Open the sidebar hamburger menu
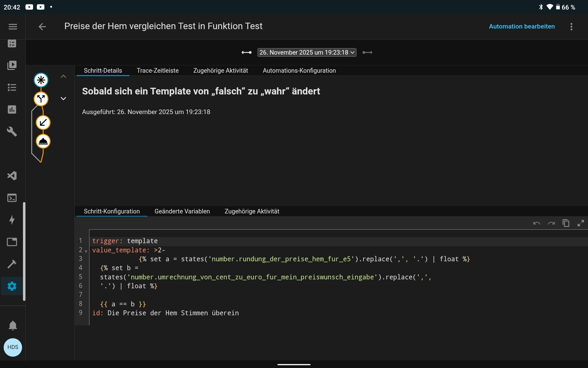 (x=13, y=27)
